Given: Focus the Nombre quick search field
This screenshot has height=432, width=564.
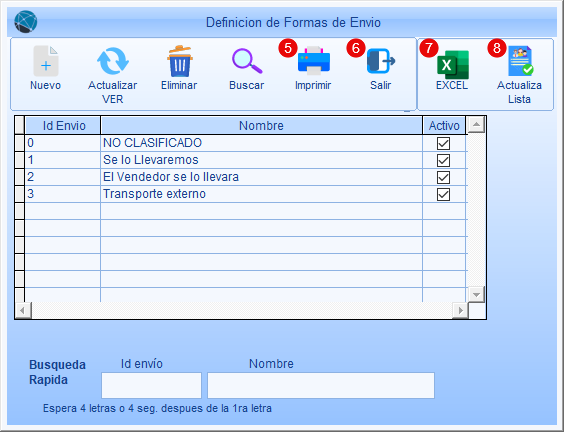Looking at the screenshot, I should (x=321, y=385).
